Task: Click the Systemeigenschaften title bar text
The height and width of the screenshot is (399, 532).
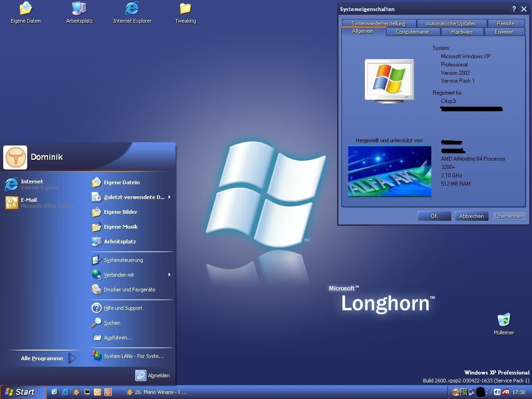Action: (x=367, y=9)
